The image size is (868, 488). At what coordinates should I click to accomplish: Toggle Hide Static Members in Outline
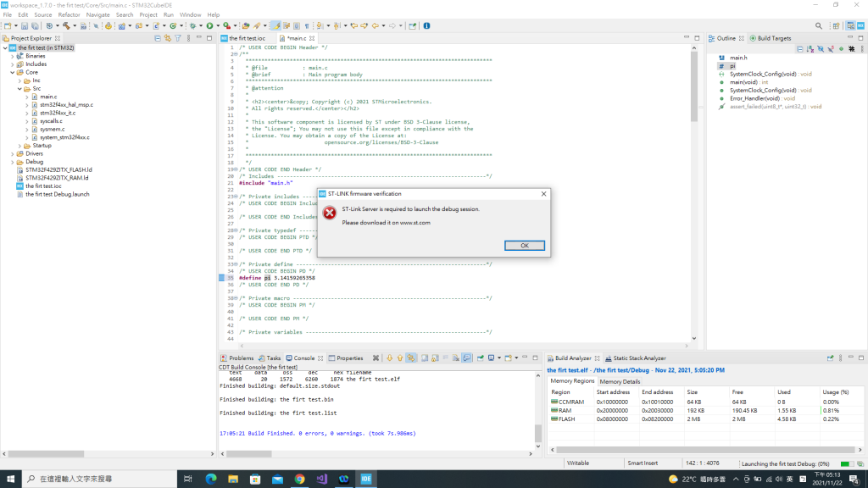[x=831, y=49]
